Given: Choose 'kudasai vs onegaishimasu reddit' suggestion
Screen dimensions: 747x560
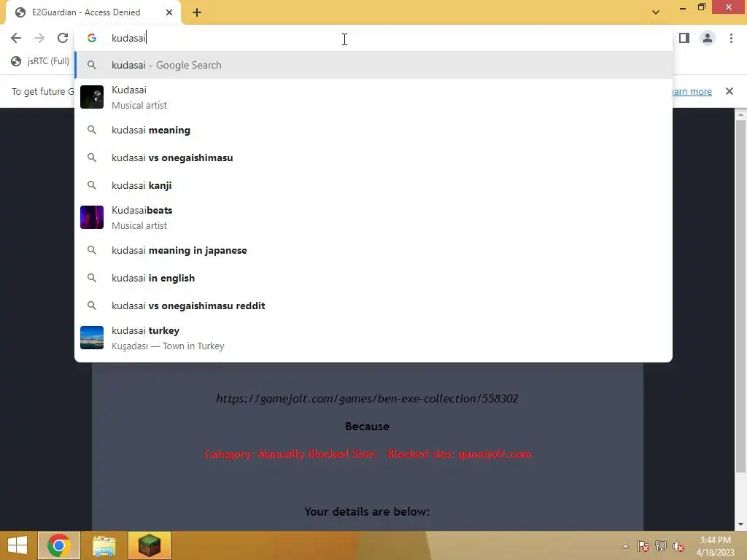Looking at the screenshot, I should click(373, 306).
